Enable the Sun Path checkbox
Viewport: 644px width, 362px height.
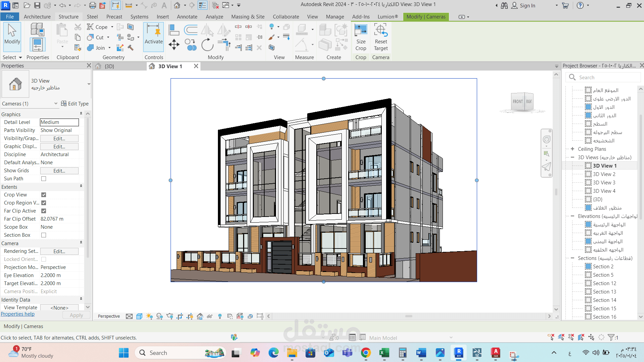tap(44, 179)
